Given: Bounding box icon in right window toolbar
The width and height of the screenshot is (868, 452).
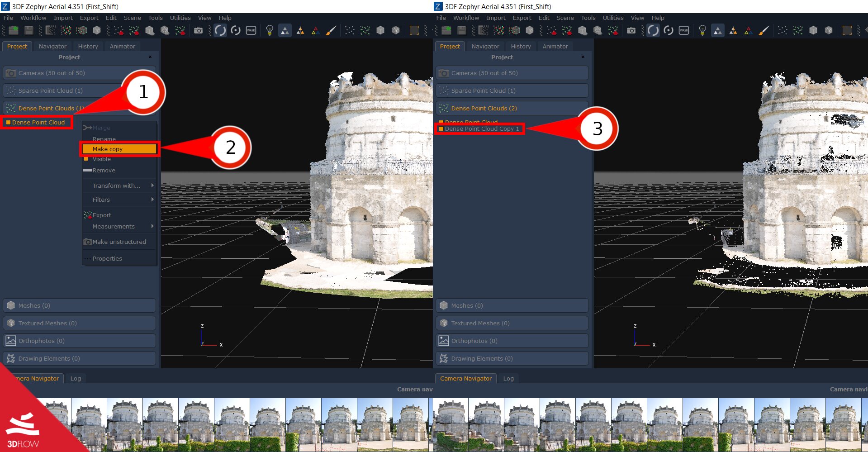Looking at the screenshot, I should click(x=847, y=30).
